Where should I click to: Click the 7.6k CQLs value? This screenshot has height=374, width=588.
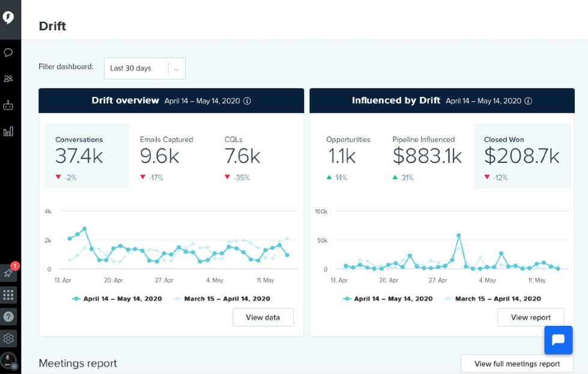242,156
